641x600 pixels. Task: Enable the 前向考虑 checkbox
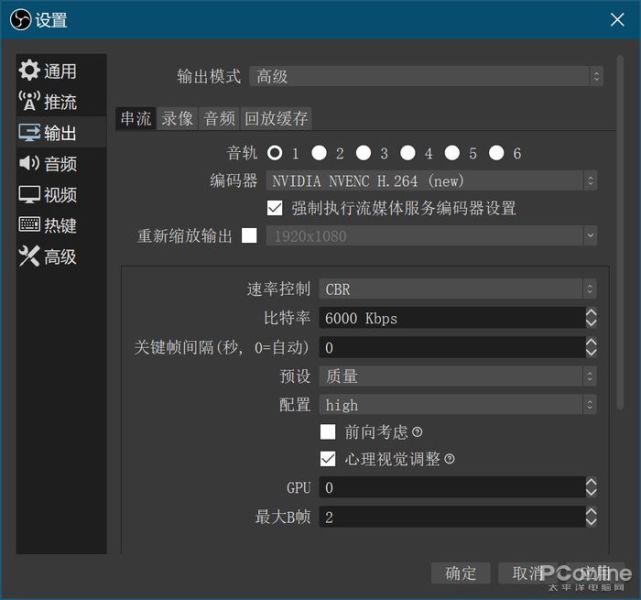(x=328, y=432)
